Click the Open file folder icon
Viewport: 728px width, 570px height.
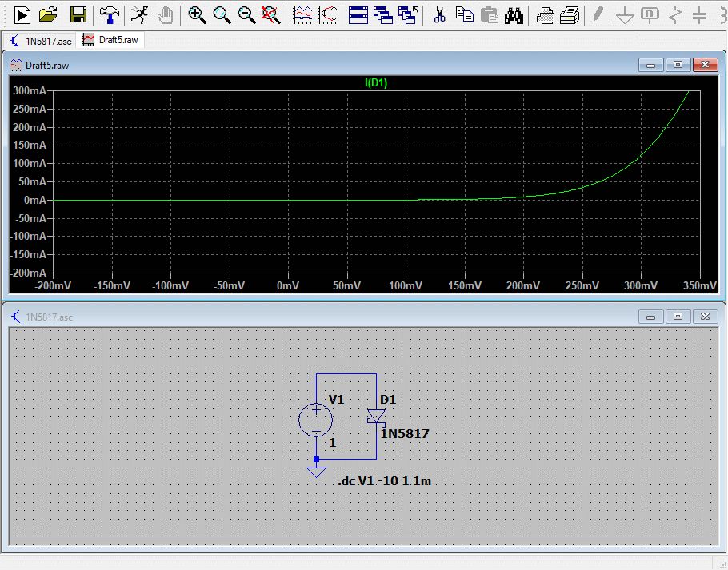[48, 14]
